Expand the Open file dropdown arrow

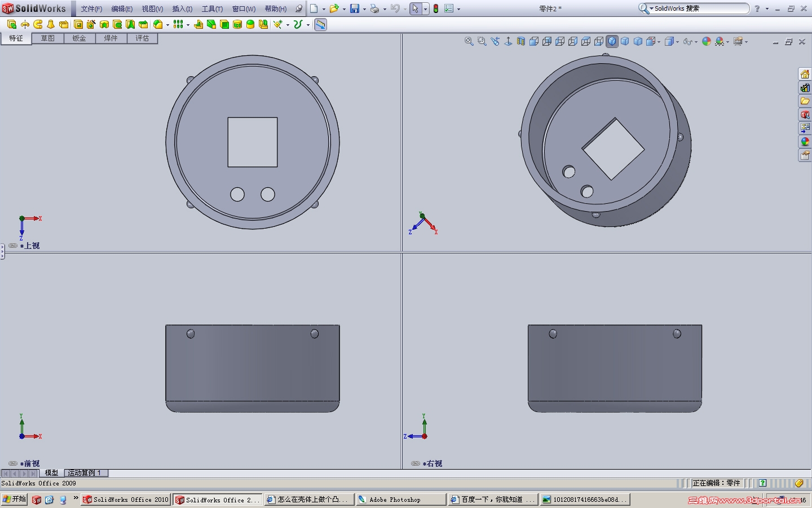(x=344, y=9)
